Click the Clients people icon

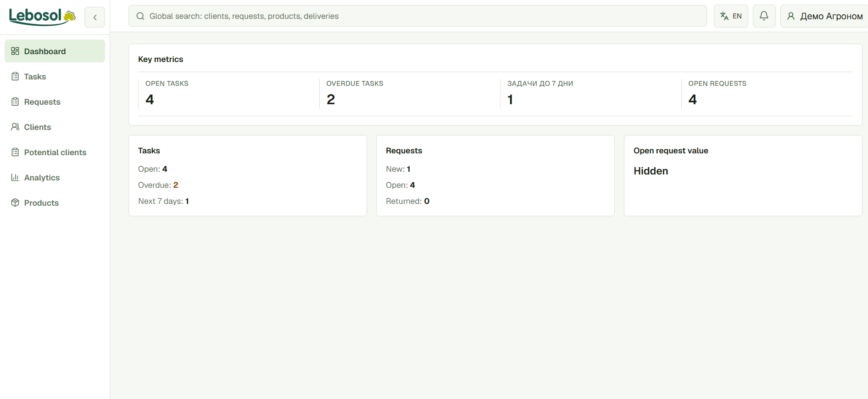(x=15, y=127)
